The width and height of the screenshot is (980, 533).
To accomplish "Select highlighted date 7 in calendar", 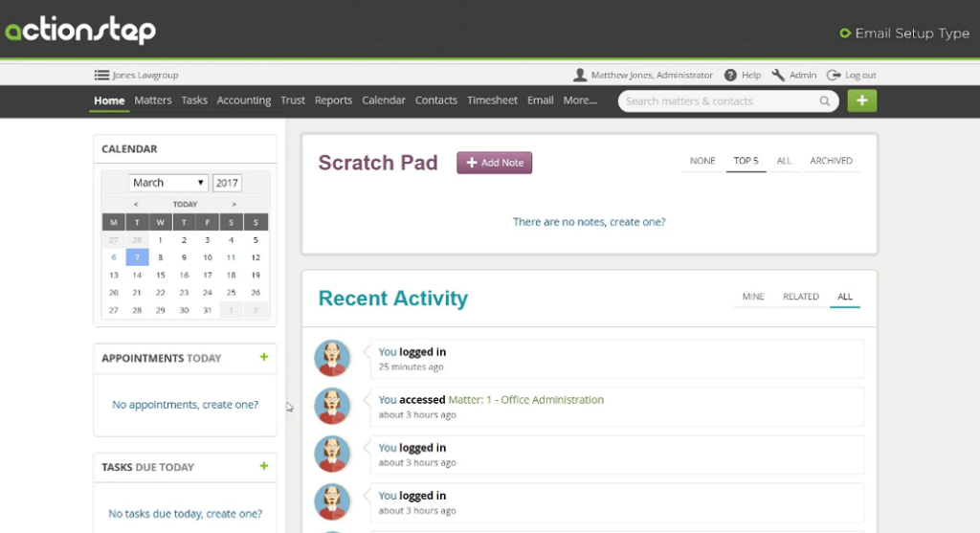I will [x=137, y=257].
